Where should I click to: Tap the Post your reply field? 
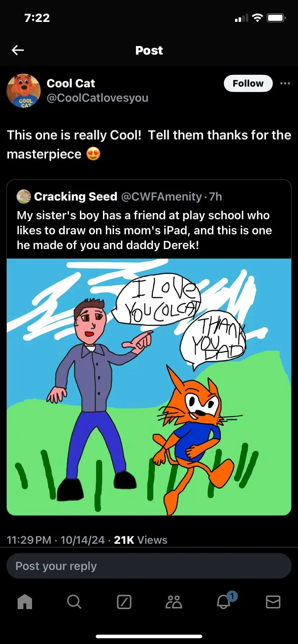(149, 566)
